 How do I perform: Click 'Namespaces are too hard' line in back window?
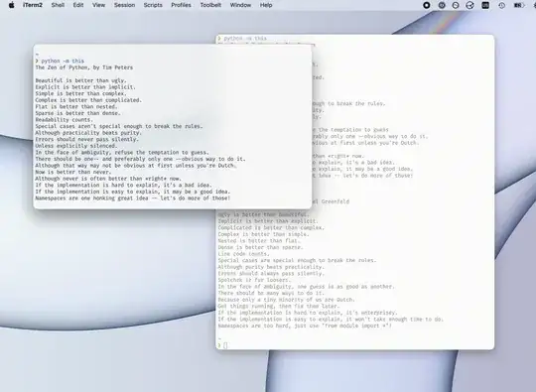click(x=305, y=326)
